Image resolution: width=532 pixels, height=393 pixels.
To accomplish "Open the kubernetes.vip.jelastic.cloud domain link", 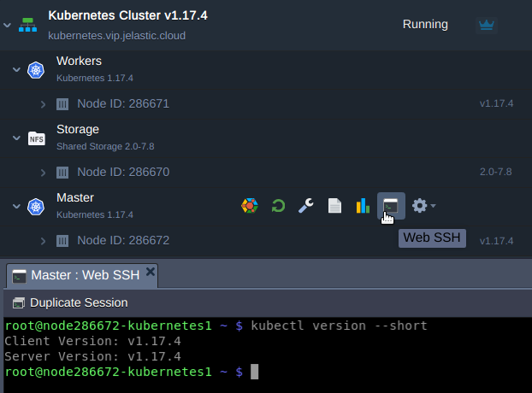I will click(116, 36).
